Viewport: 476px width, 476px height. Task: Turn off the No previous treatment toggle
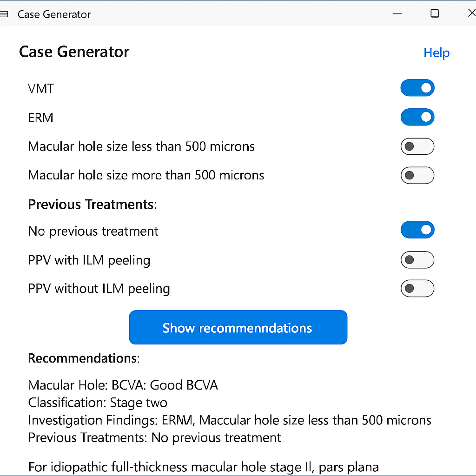(x=417, y=230)
